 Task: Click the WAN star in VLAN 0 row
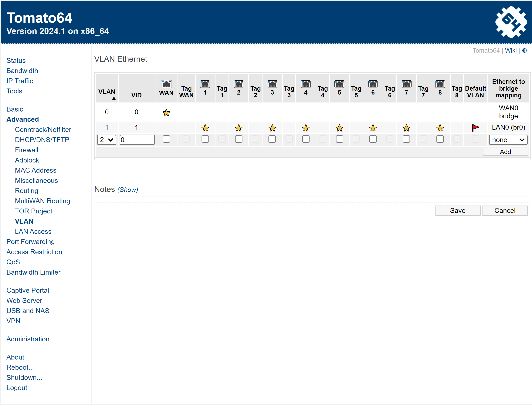[166, 113]
